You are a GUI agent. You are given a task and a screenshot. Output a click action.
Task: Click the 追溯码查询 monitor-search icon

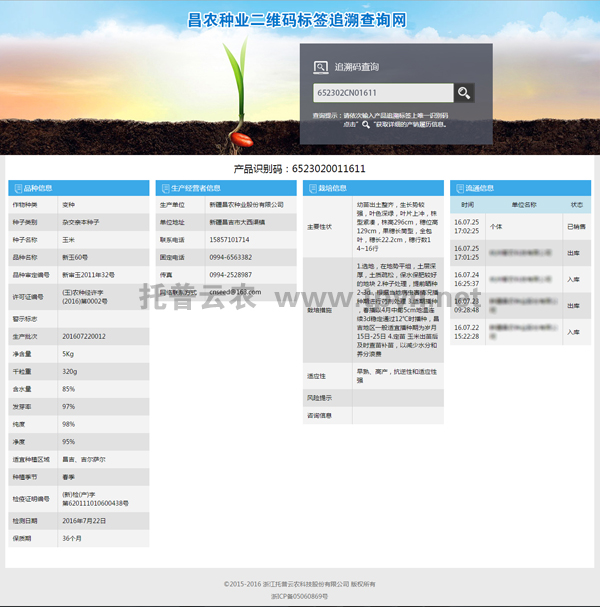click(320, 67)
